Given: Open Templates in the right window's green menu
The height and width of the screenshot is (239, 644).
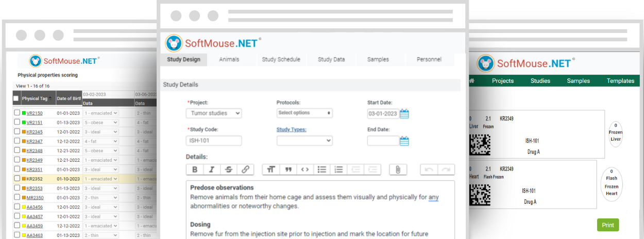Looking at the screenshot, I should point(620,81).
